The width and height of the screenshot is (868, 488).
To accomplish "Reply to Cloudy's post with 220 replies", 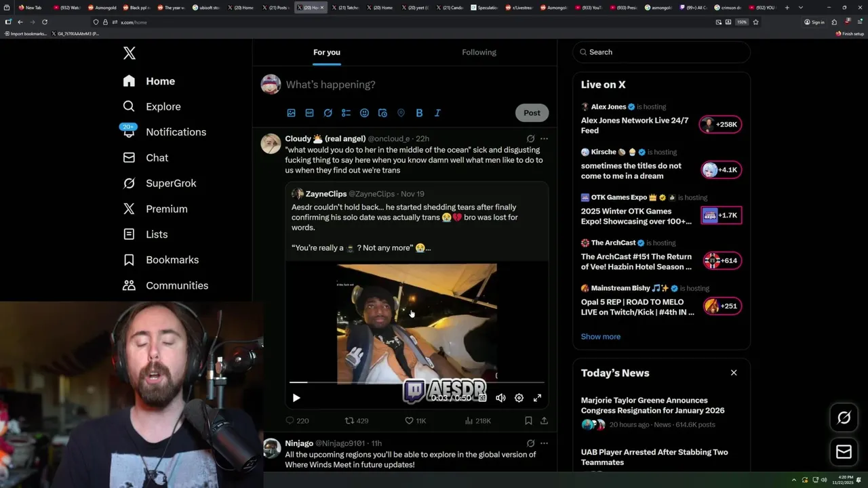I will click(x=297, y=421).
